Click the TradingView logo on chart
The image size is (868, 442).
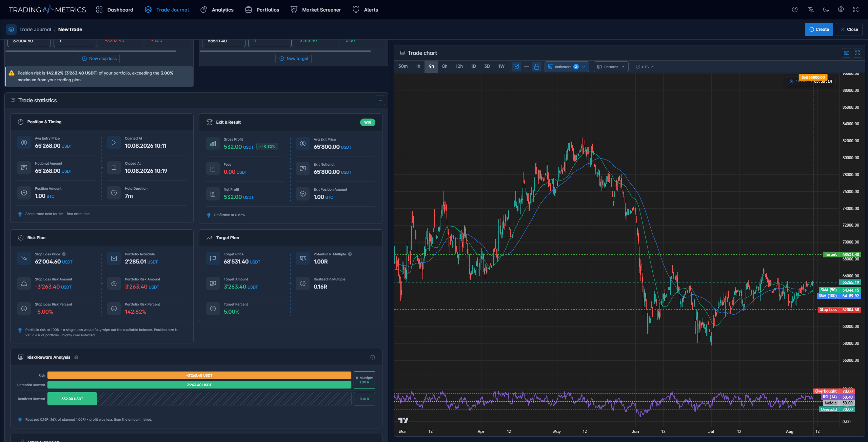(403, 420)
